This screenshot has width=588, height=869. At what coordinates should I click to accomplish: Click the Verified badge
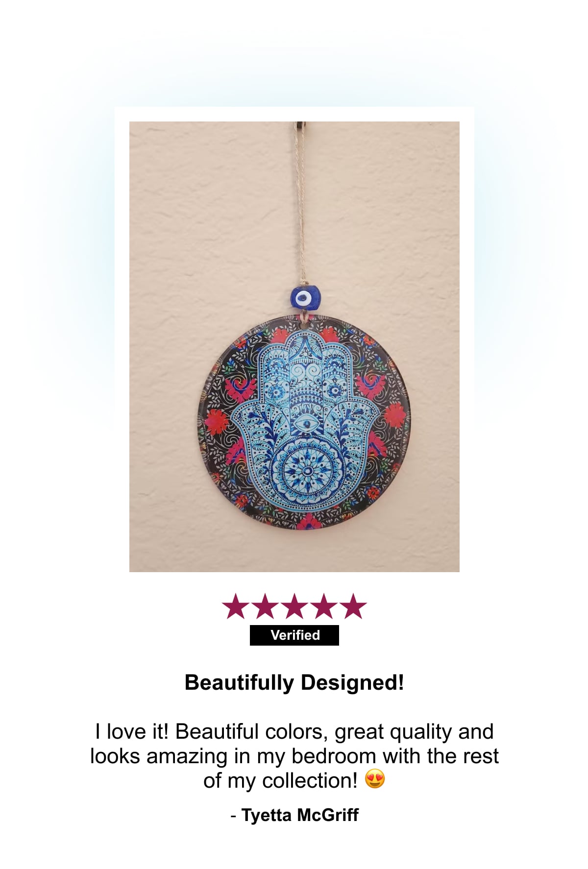click(x=294, y=635)
